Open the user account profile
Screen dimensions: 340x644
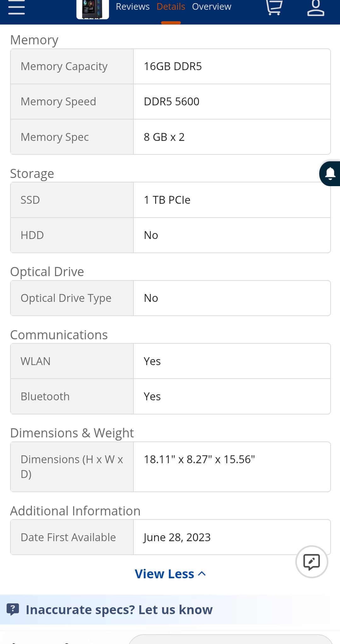tap(315, 8)
